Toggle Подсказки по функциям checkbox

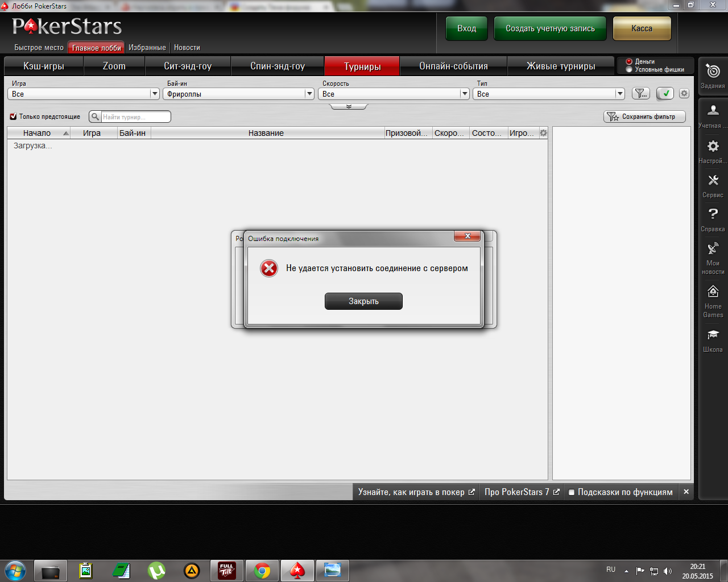pyautogui.click(x=572, y=492)
